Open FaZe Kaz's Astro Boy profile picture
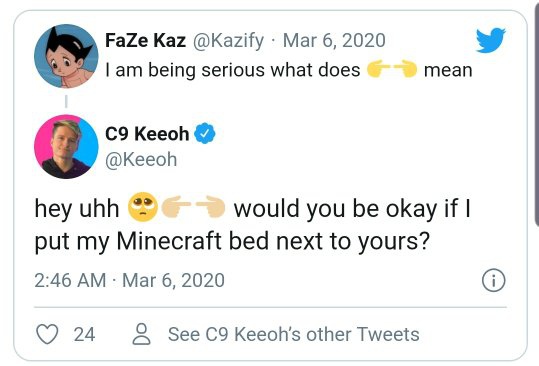Image resolution: width=539 pixels, height=366 pixels. point(66,56)
